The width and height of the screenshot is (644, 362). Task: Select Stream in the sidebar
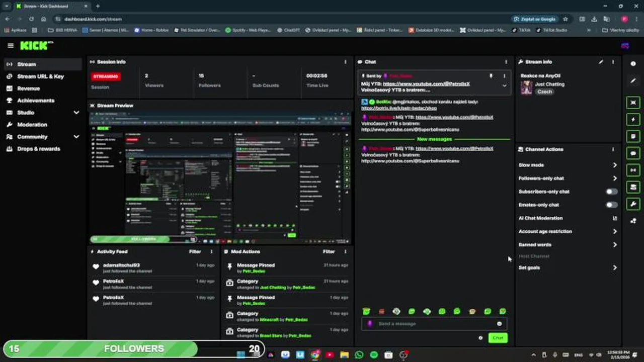(x=42, y=64)
